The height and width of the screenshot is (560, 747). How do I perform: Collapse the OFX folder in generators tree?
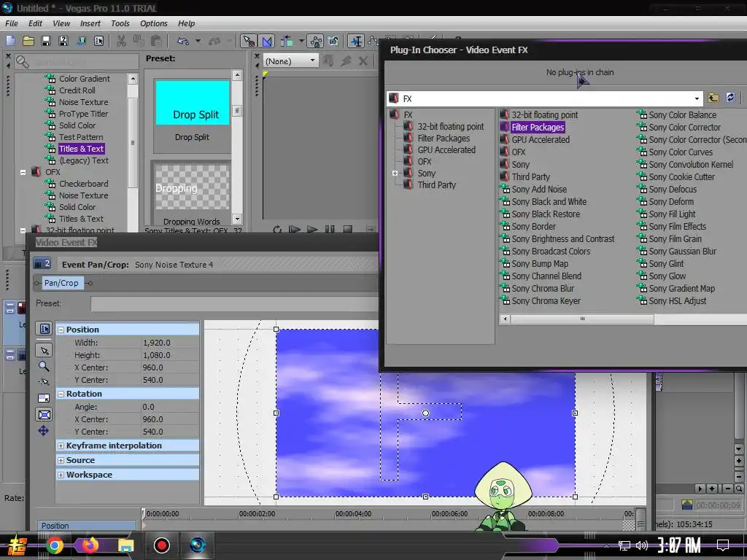click(23, 172)
